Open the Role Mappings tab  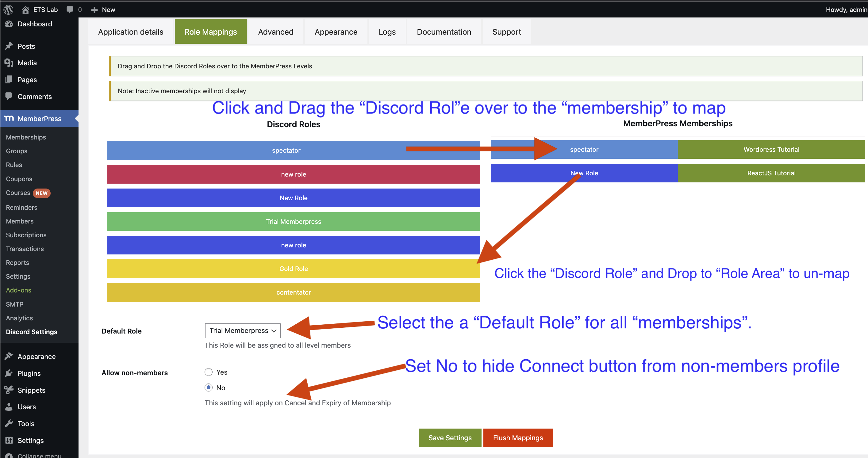click(x=211, y=32)
